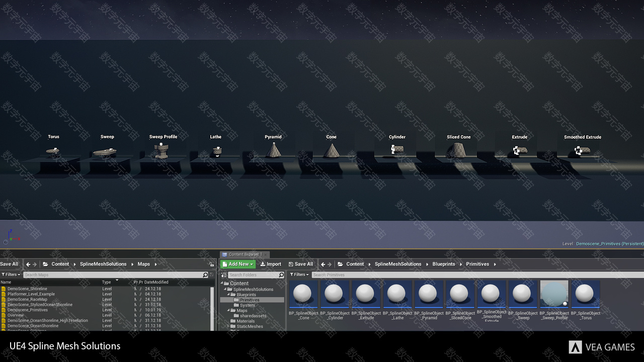This screenshot has width=644, height=362.
Task: Click Save All in Content Browser 1
Action: [301, 264]
